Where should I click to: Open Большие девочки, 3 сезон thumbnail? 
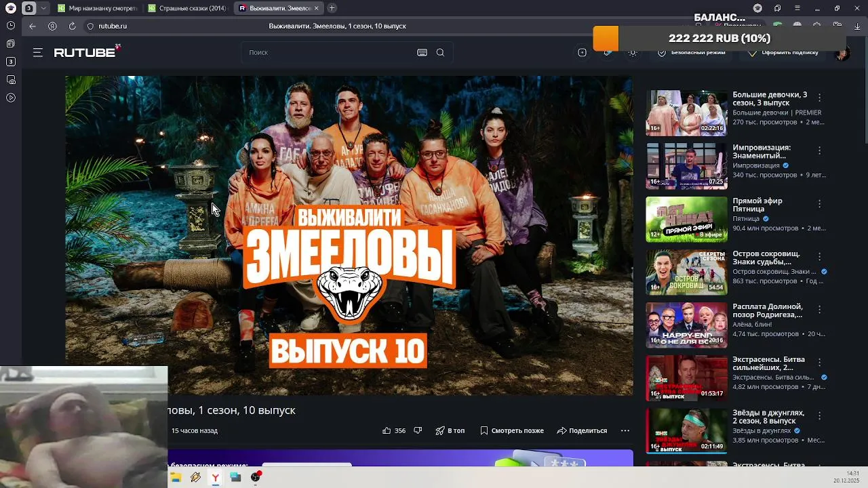[686, 113]
